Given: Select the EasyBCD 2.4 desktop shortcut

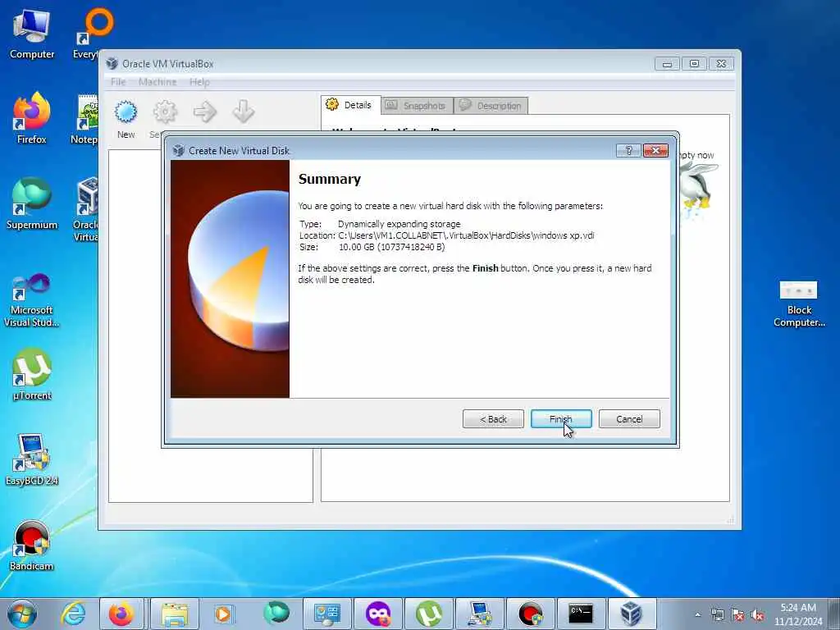Looking at the screenshot, I should (x=32, y=459).
